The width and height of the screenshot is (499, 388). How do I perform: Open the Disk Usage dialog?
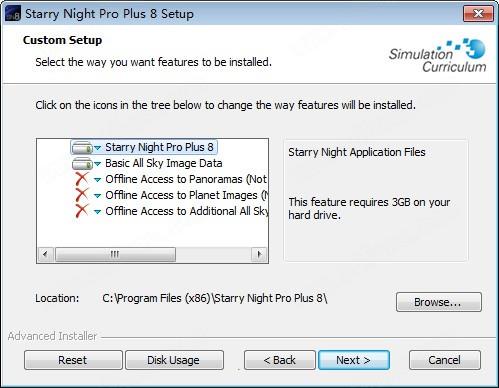(x=174, y=360)
